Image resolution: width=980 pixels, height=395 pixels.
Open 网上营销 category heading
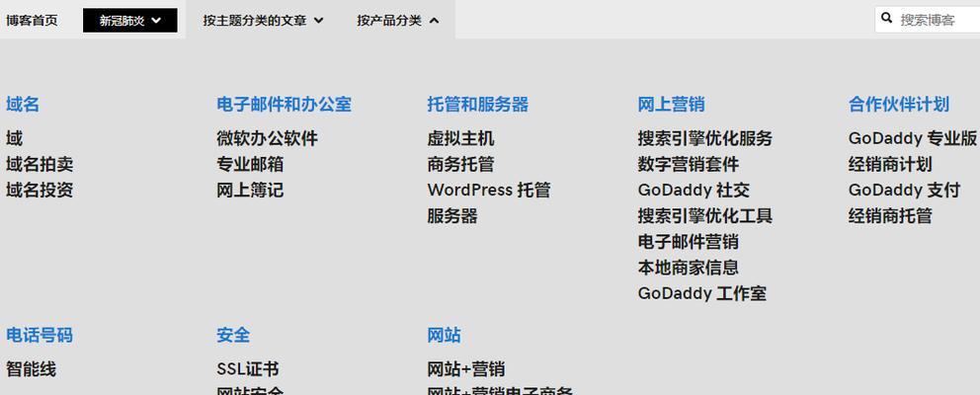(671, 105)
